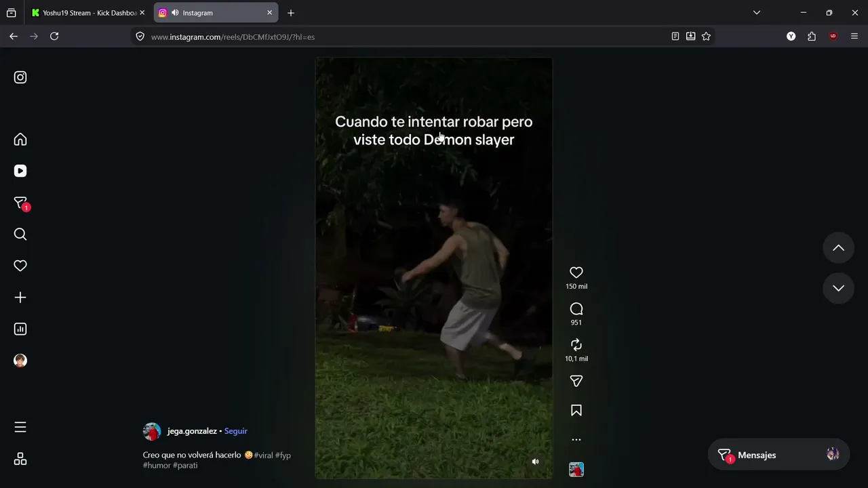Open the professional dashboard chart icon
868x488 pixels.
point(20,329)
